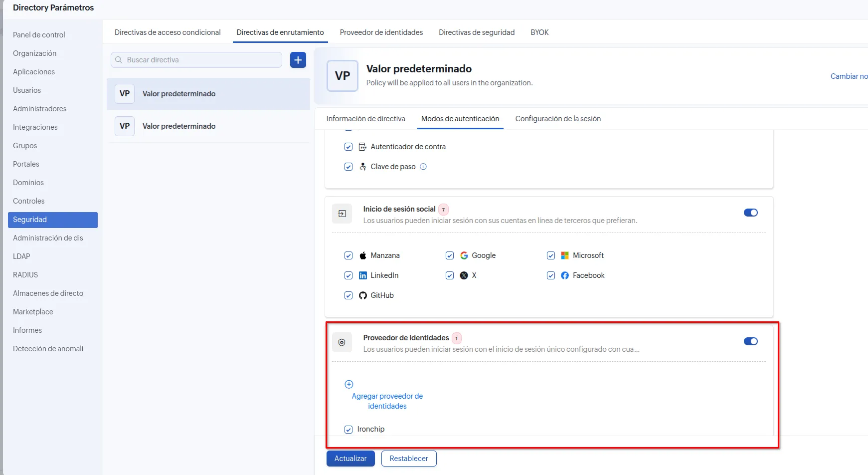Screen dimensions: 868x475
Task: Click the LinkedIn logo icon
Action: (x=363, y=275)
